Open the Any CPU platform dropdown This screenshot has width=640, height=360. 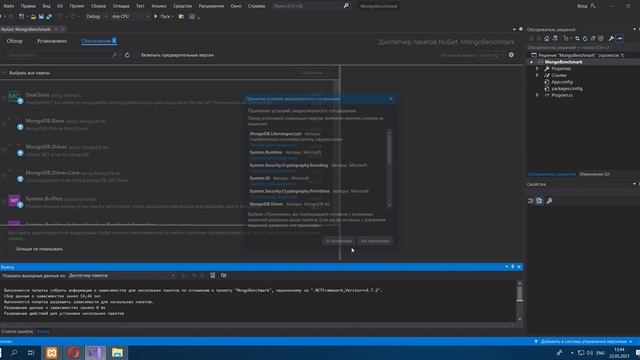pos(130,17)
